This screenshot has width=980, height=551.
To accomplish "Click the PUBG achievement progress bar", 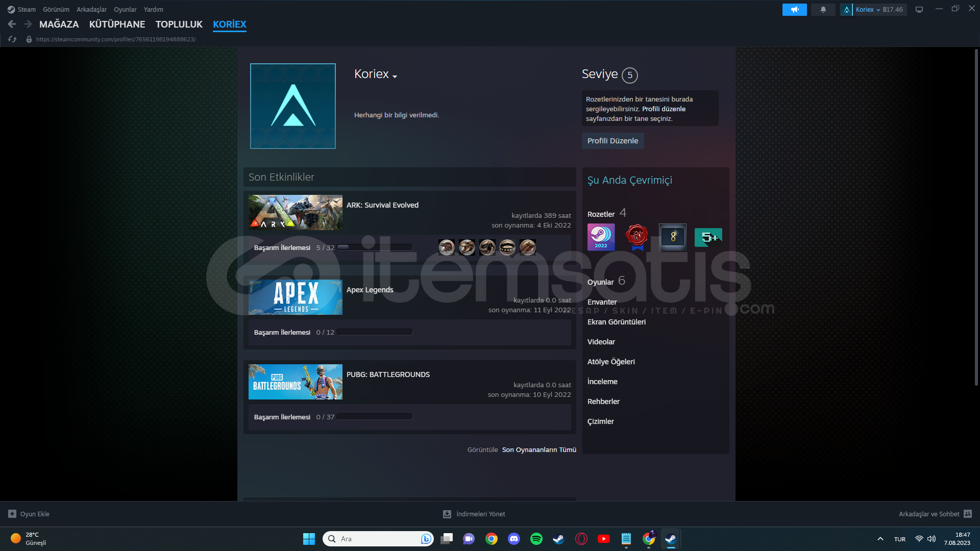I will [x=375, y=417].
